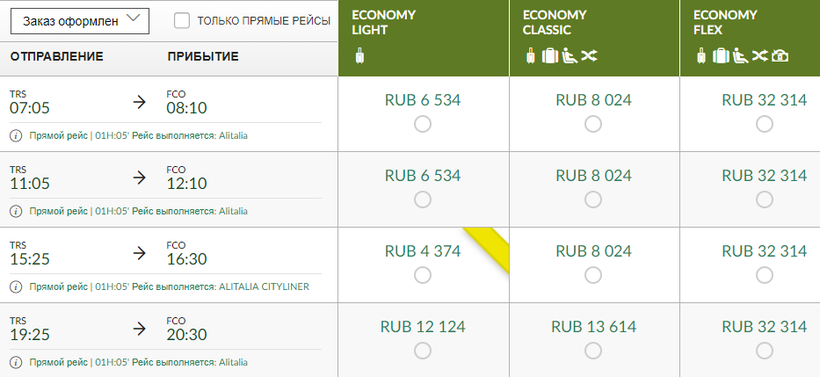Select RUB 32 314 Economy Flex for 19:25 flight

tap(764, 350)
